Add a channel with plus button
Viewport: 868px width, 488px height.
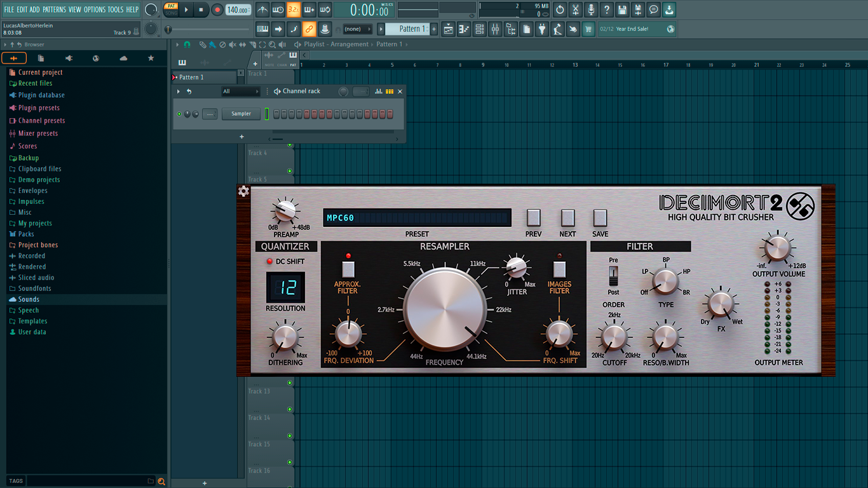[x=241, y=137]
